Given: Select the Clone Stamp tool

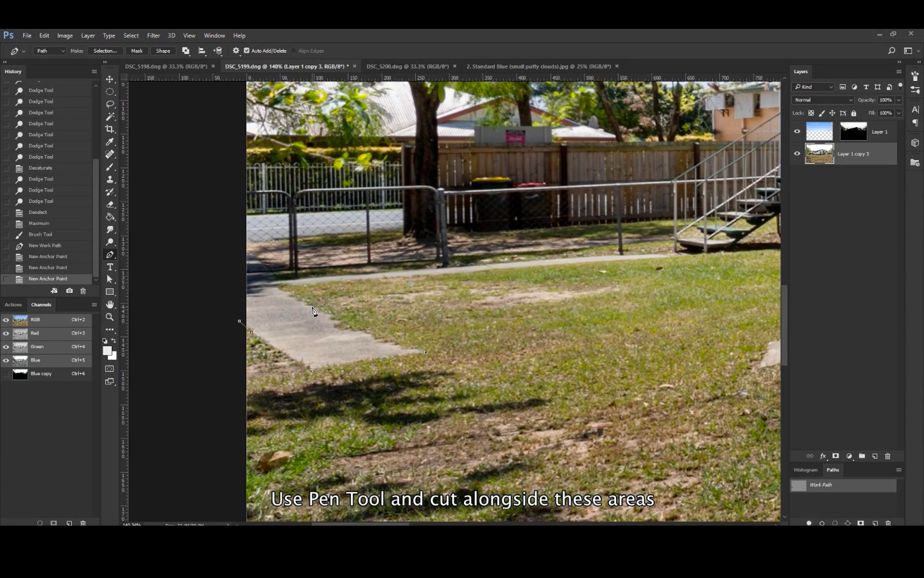Looking at the screenshot, I should 110,179.
